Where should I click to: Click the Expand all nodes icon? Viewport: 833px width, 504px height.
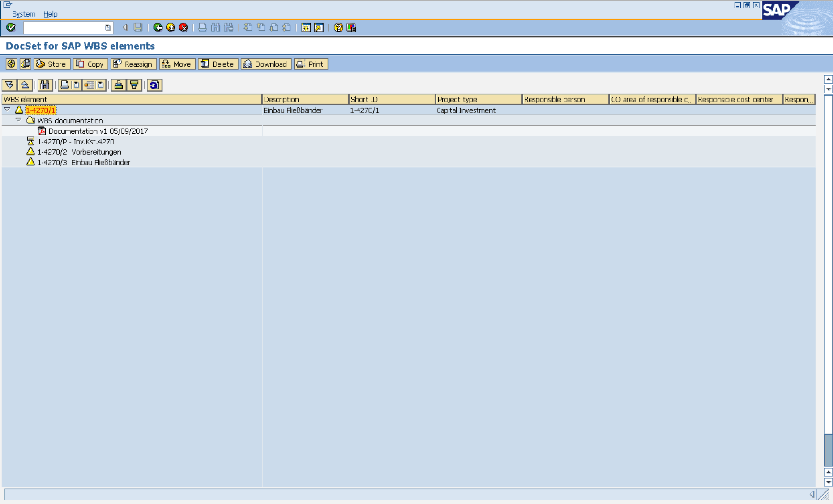click(x=9, y=85)
